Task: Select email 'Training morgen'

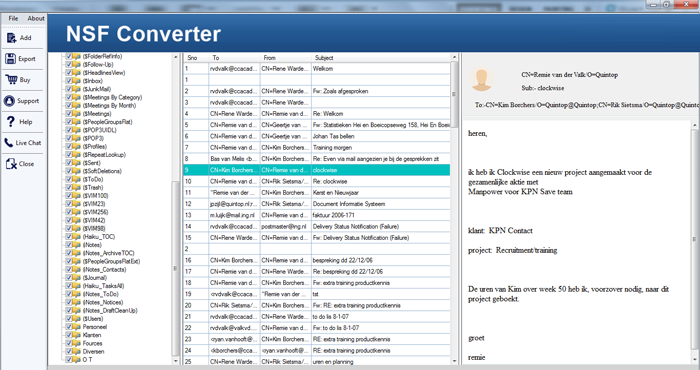Action: tap(317, 147)
